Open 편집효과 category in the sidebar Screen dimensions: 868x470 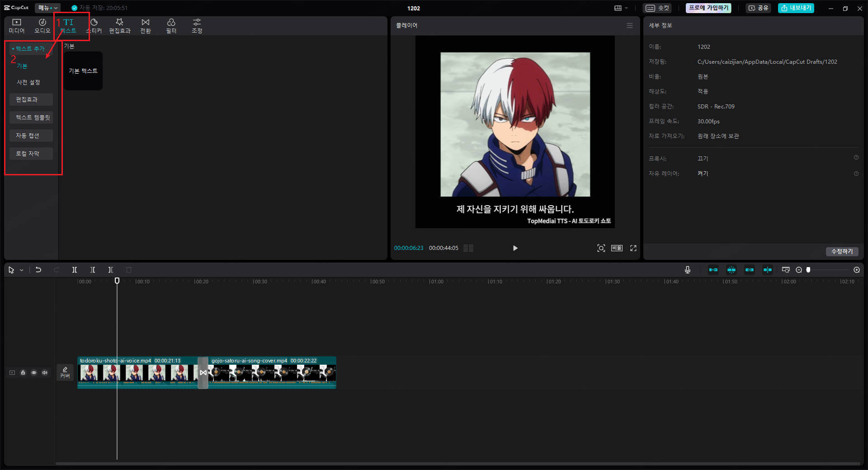pos(31,99)
